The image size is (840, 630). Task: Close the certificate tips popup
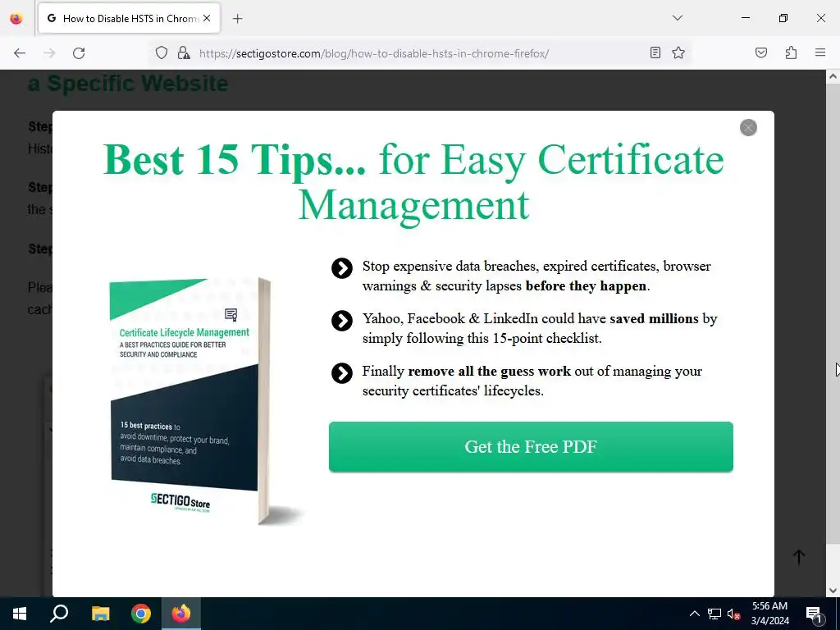tap(748, 127)
